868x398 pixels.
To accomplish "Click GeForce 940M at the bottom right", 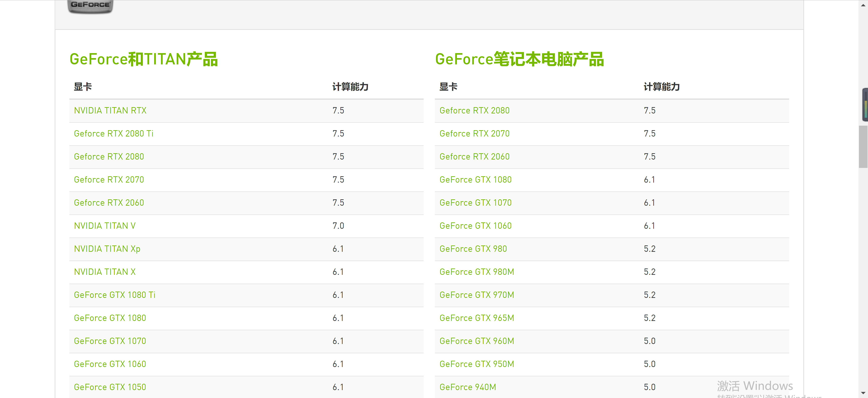I will point(468,387).
